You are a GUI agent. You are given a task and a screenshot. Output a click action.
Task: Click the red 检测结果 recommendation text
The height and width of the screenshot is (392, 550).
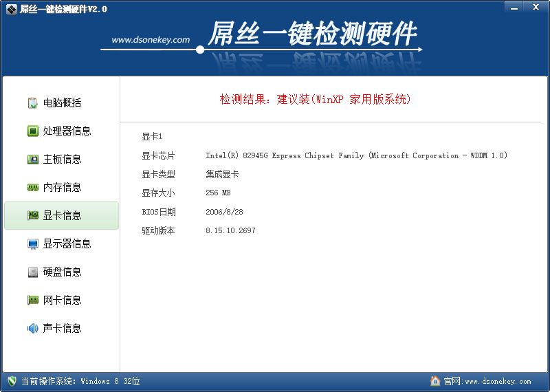(315, 99)
